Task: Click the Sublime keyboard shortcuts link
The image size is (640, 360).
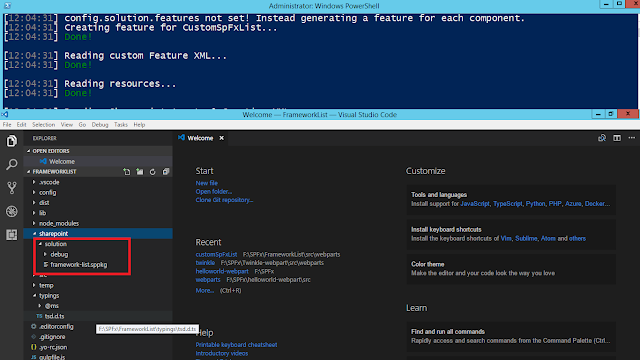Action: 526,238
